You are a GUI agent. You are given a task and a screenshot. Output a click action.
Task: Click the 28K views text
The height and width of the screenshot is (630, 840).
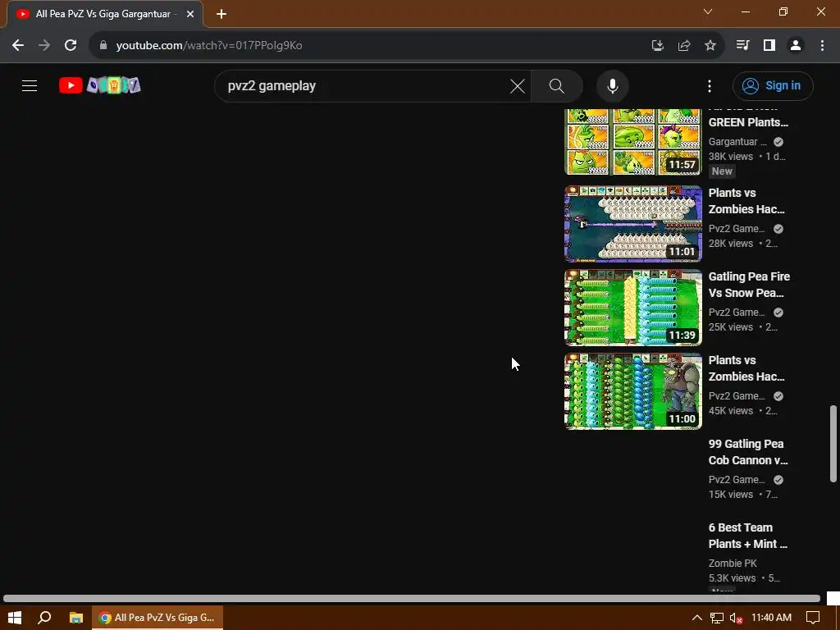point(731,243)
